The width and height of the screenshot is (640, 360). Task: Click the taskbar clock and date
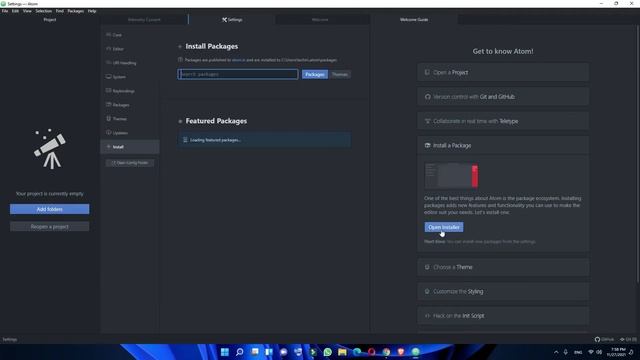click(x=617, y=352)
